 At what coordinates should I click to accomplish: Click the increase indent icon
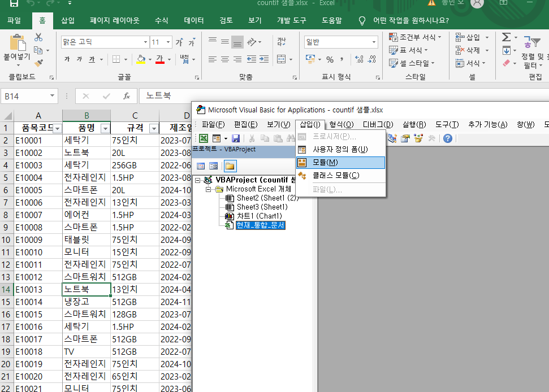264,59
